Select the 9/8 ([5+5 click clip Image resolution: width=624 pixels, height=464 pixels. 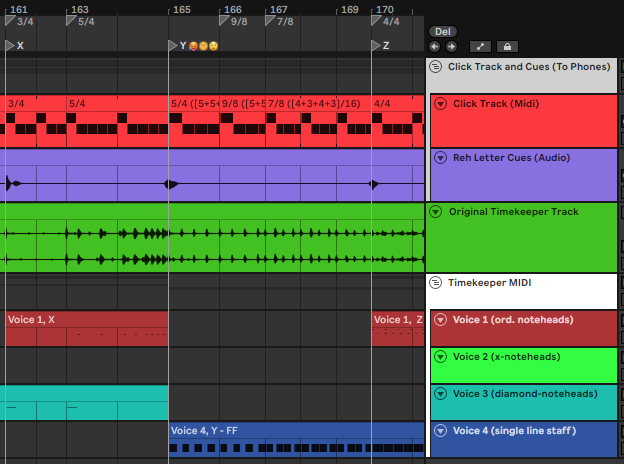pyautogui.click(x=242, y=121)
